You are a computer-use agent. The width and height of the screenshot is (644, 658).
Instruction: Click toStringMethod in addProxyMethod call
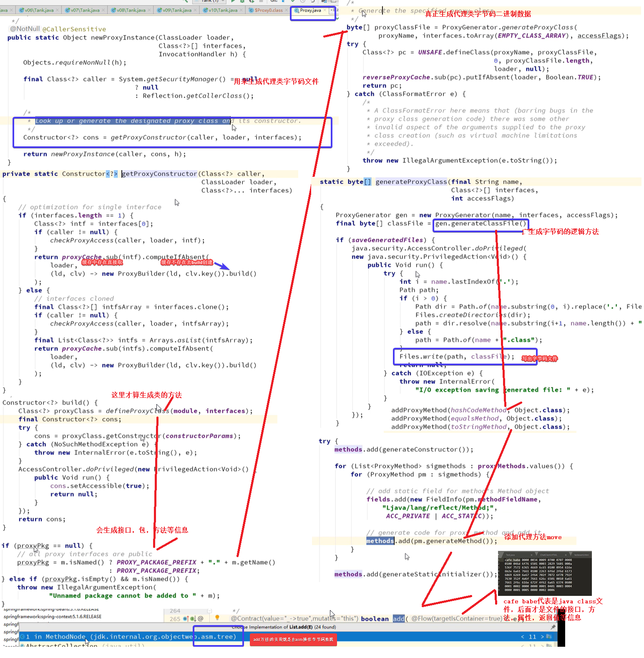[x=478, y=427]
